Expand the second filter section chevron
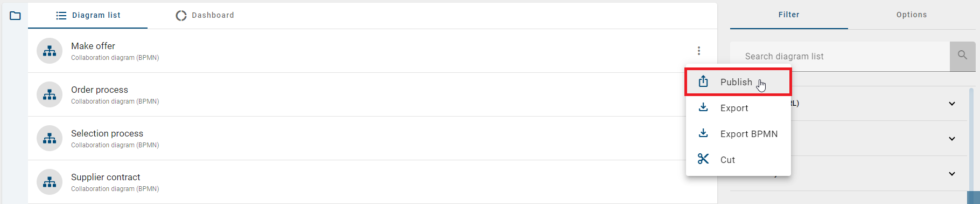The image size is (980, 204). tap(952, 139)
